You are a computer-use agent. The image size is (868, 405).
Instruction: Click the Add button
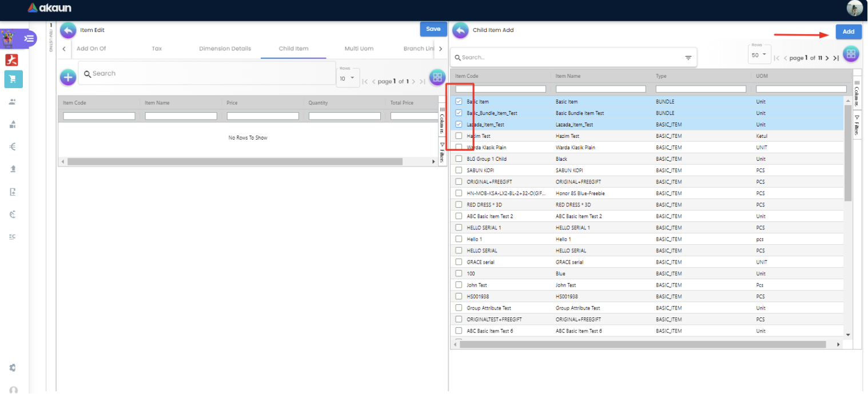click(848, 31)
